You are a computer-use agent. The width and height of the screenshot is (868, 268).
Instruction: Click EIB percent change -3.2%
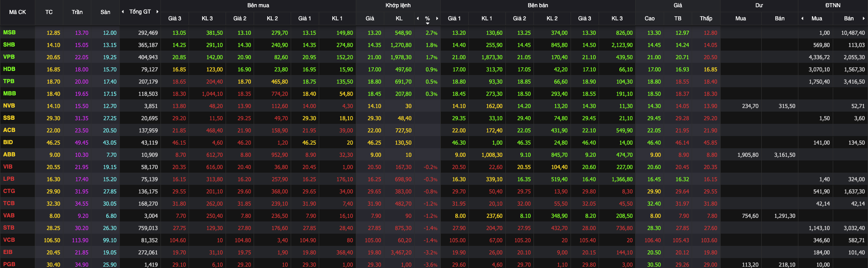coord(430,253)
